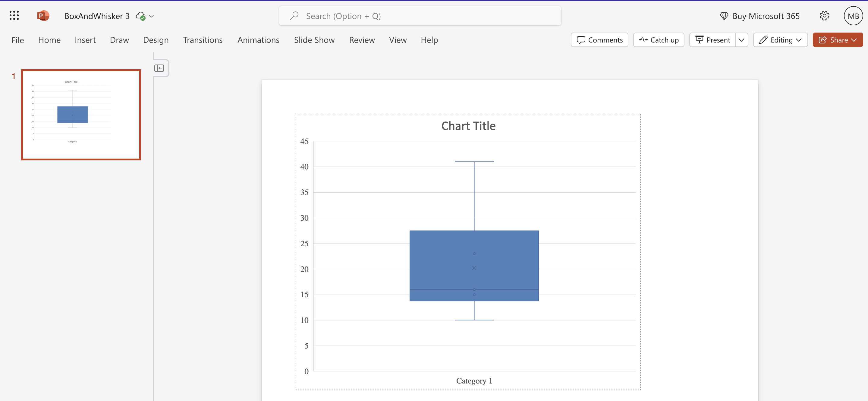This screenshot has height=401, width=868.
Task: Click the Insert tab in ribbon
Action: pyautogui.click(x=85, y=39)
